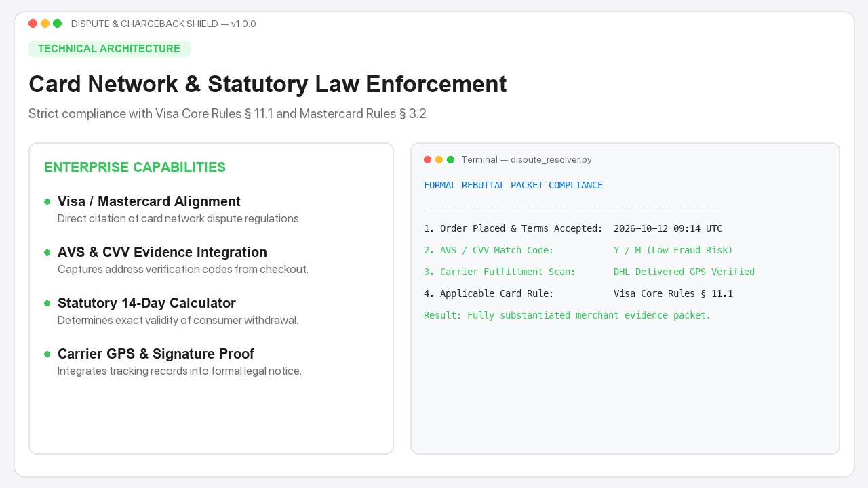Click the Carrier Fulfillment Scan label
Screen dimensions: 868x488
(x=500, y=272)
